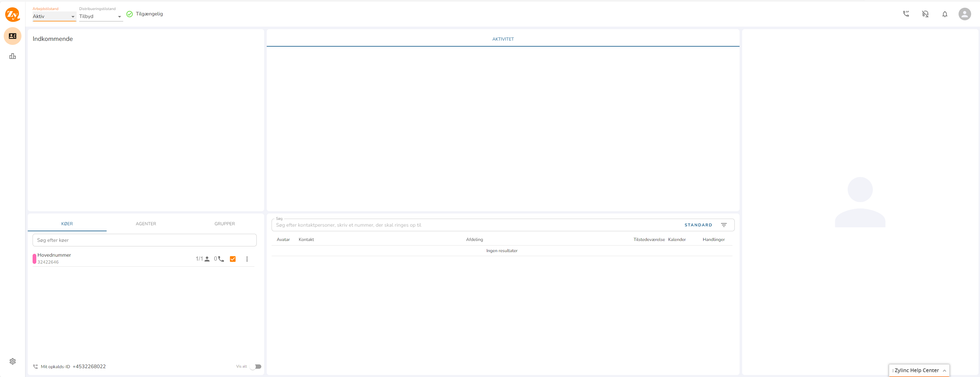The image size is (980, 377).
Task: Click the crossed-out headset icon in top bar
Action: click(925, 14)
